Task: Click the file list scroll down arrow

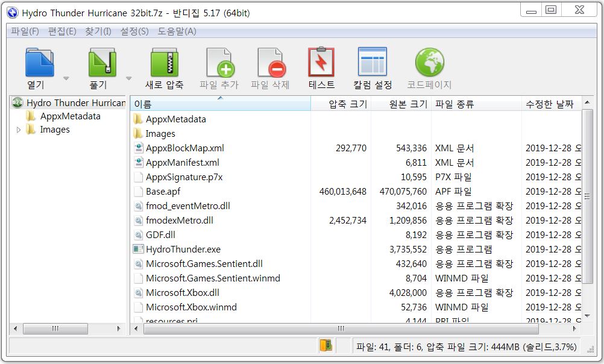Action: [x=587, y=316]
